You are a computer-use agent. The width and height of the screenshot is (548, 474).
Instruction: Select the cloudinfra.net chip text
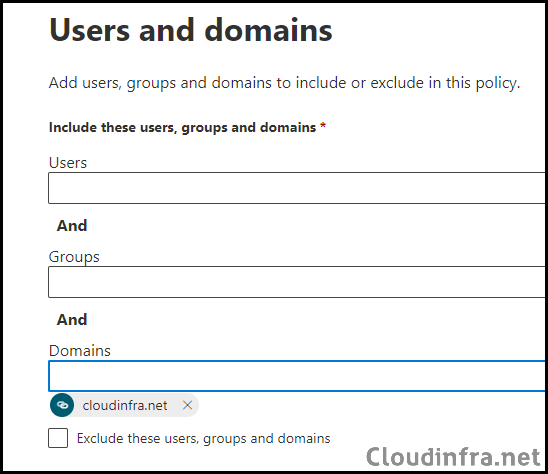point(125,405)
